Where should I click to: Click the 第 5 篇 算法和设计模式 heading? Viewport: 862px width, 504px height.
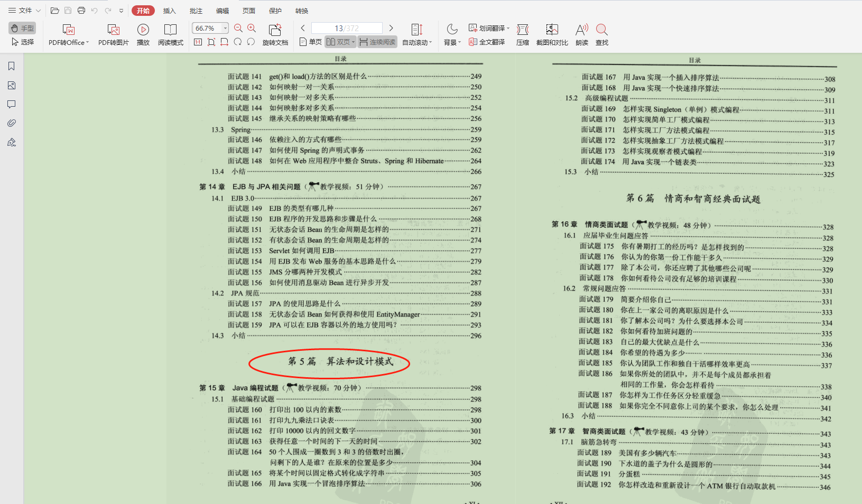(x=340, y=361)
